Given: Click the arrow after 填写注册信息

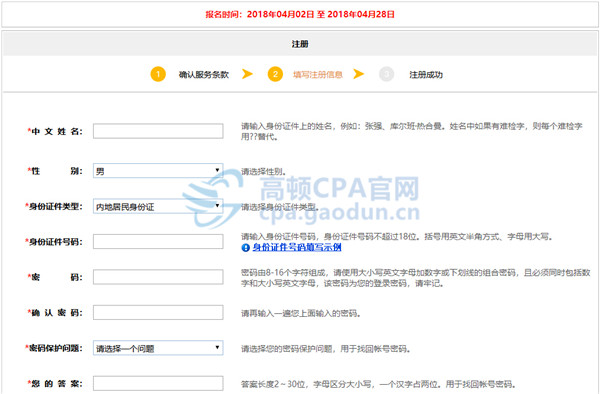Looking at the screenshot, I should [x=359, y=73].
